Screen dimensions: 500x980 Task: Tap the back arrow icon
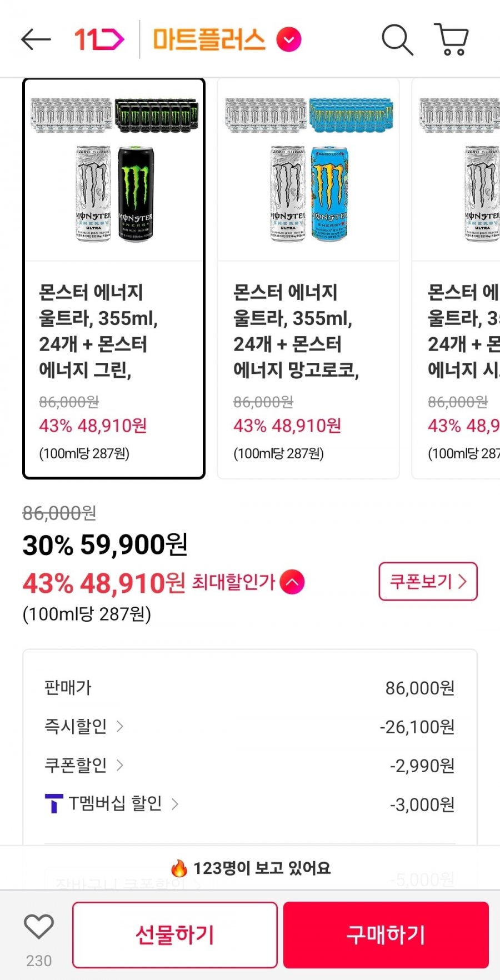point(36,39)
